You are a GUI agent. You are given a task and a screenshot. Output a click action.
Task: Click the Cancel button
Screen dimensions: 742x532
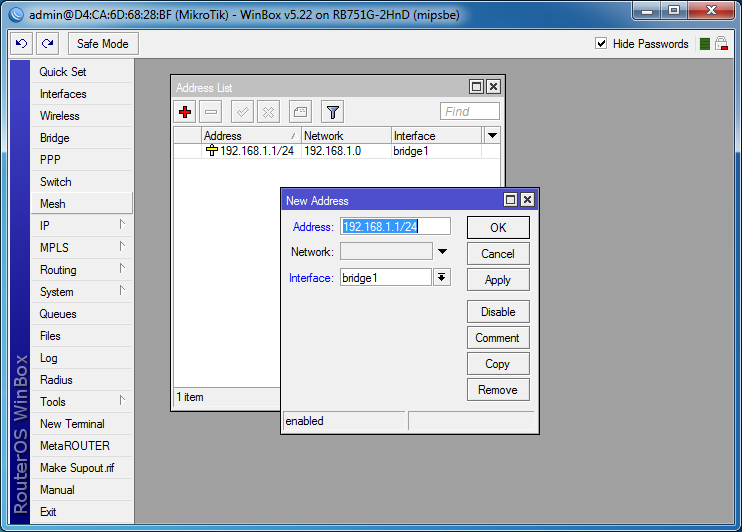pyautogui.click(x=498, y=254)
